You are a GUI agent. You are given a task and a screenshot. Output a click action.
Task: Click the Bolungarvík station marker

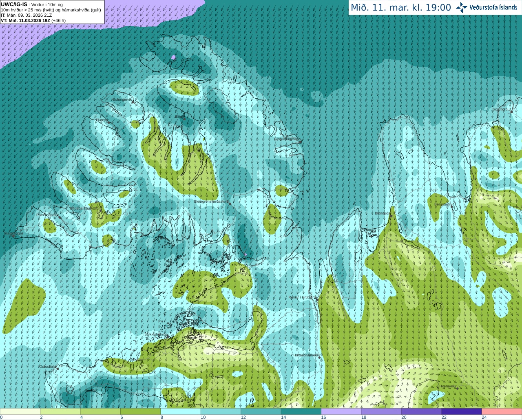click(x=133, y=102)
